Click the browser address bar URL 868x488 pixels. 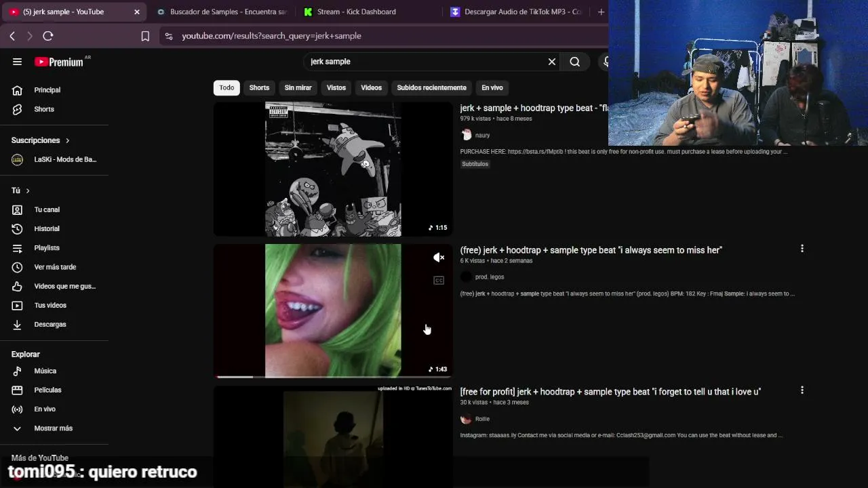click(x=271, y=36)
